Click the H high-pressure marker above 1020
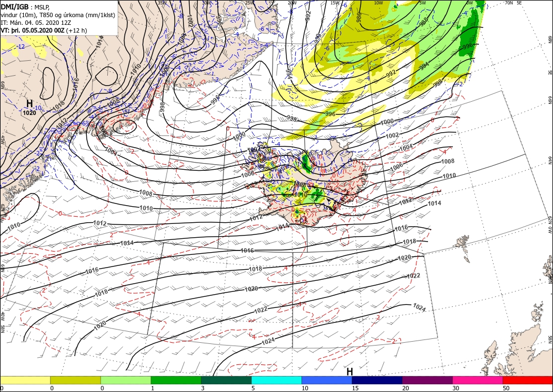Screen dimensions: 553x392 (30, 103)
